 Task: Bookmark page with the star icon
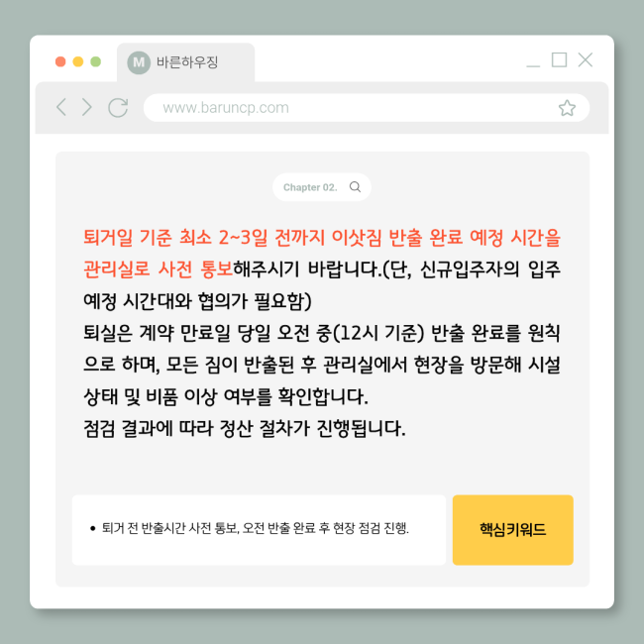pos(567,108)
